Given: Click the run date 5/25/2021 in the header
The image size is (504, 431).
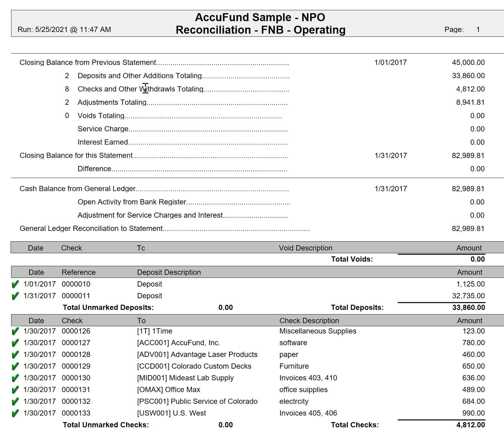Looking at the screenshot, I should (x=51, y=30).
